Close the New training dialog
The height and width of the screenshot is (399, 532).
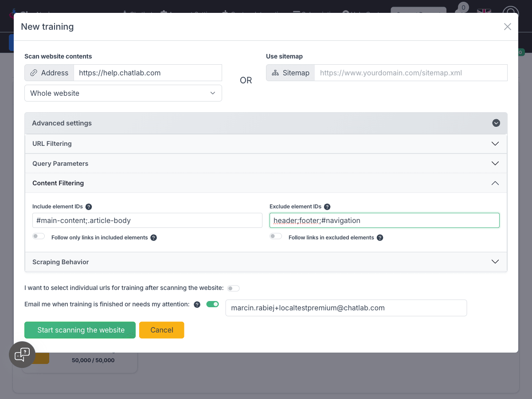click(508, 27)
